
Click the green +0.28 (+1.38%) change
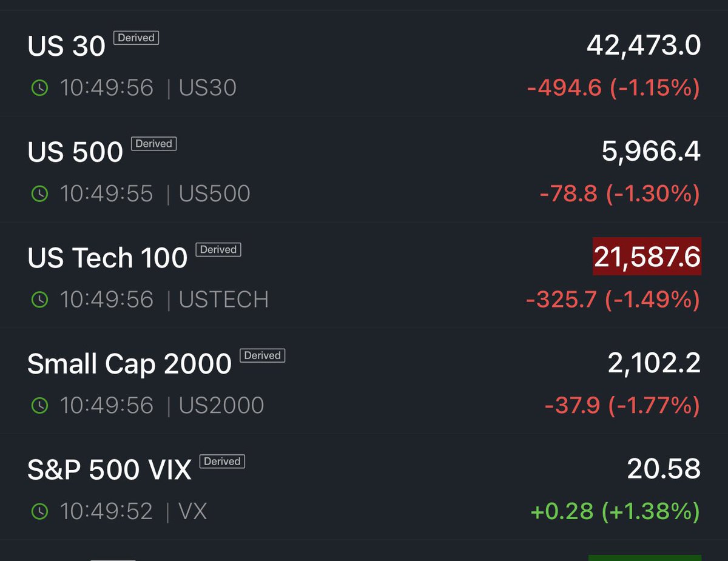pos(615,512)
